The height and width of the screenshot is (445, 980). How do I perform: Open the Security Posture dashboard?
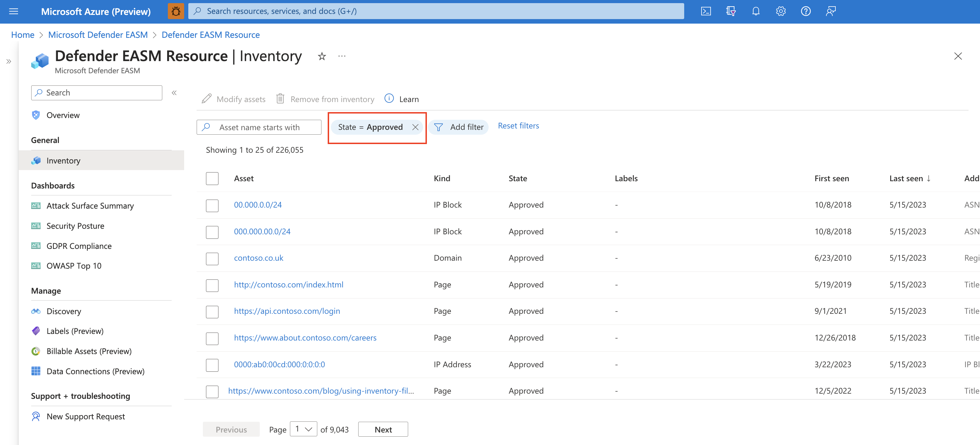[75, 225]
